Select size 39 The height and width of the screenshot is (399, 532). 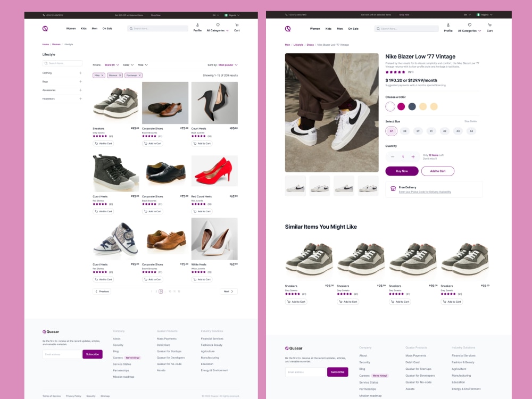pyautogui.click(x=418, y=131)
